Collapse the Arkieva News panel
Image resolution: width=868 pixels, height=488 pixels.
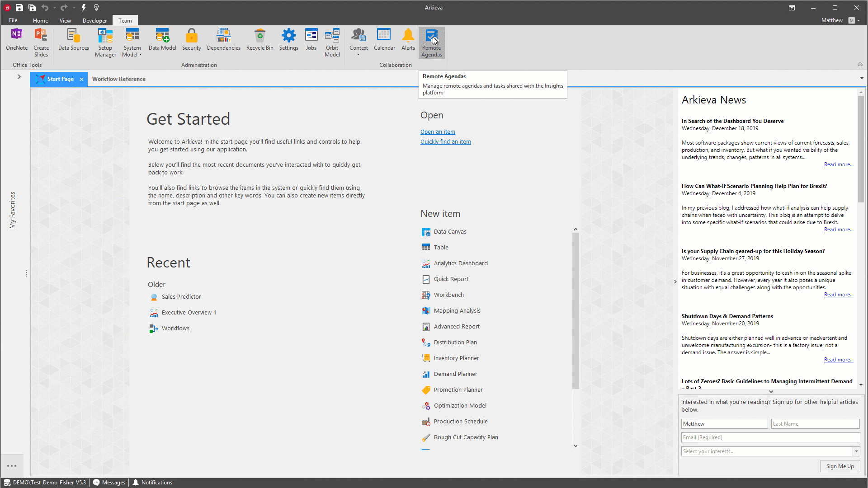(x=675, y=282)
